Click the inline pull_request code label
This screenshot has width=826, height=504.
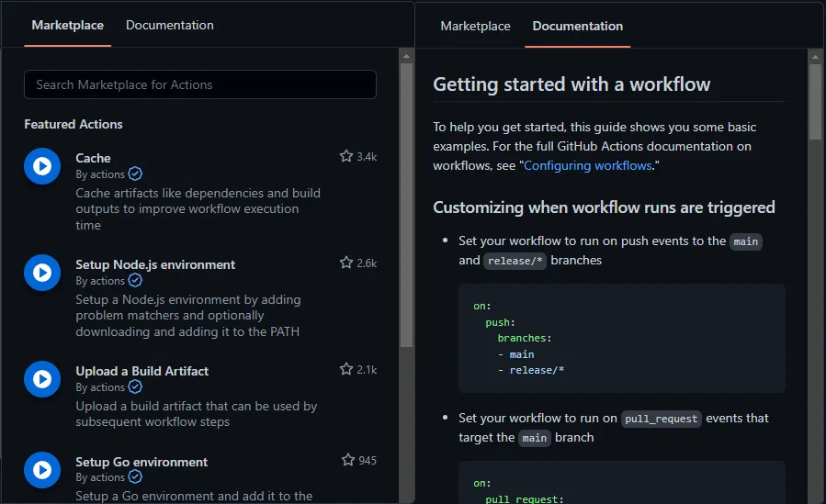point(662,419)
